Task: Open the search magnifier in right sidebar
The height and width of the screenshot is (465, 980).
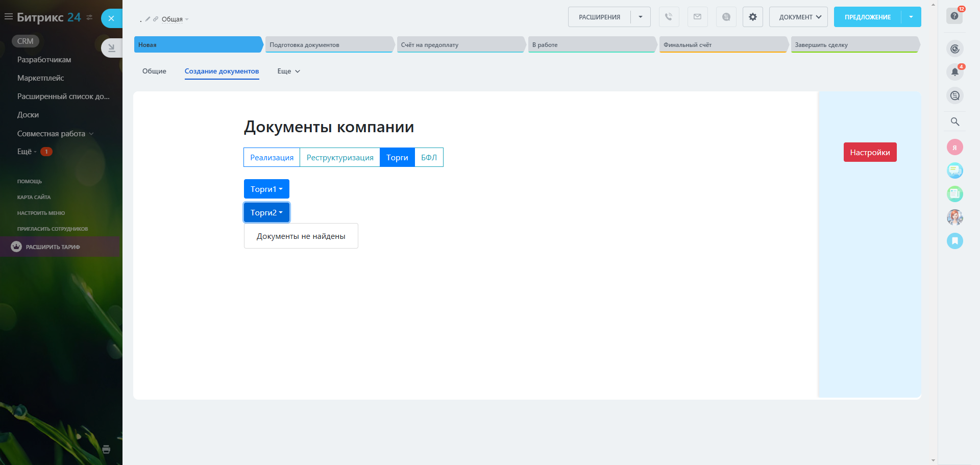Action: click(x=954, y=121)
